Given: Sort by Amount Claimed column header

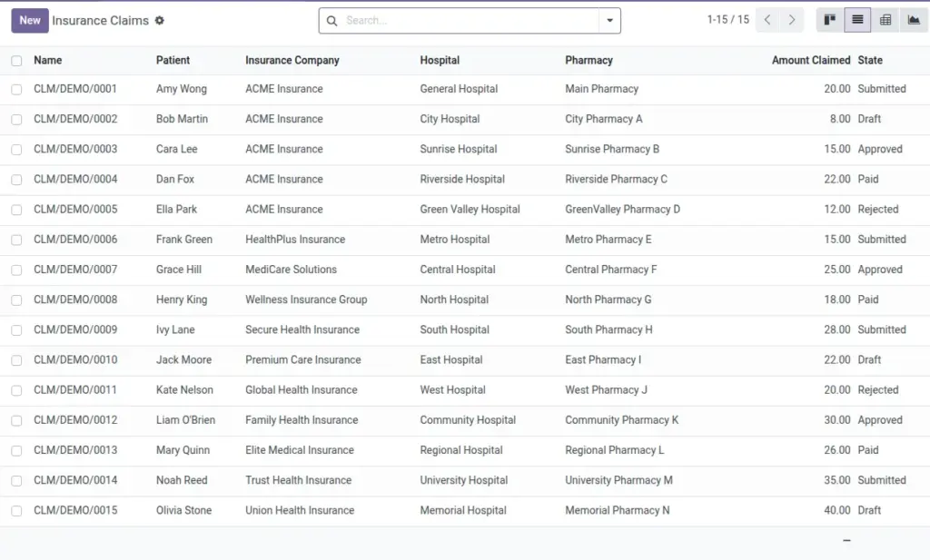Looking at the screenshot, I should tap(811, 60).
